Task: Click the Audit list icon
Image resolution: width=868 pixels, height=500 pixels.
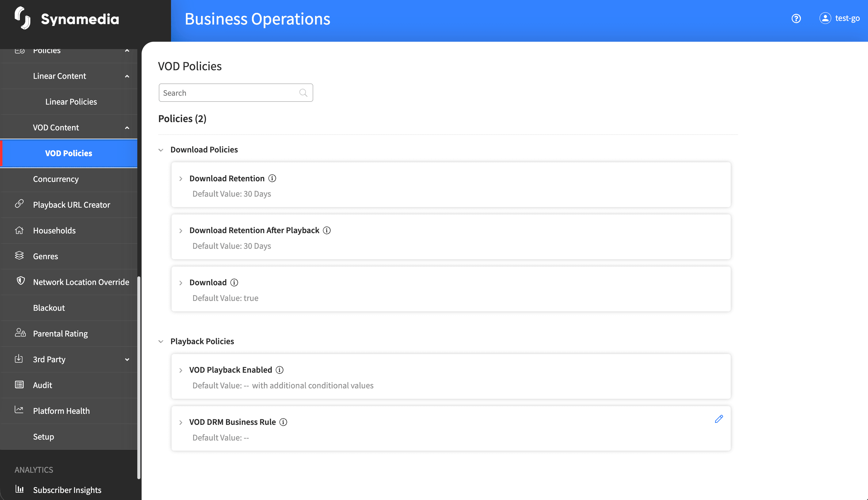Action: pyautogui.click(x=19, y=385)
